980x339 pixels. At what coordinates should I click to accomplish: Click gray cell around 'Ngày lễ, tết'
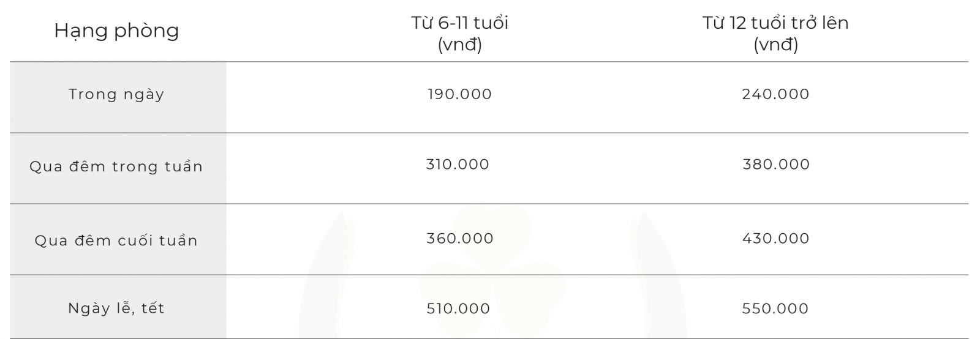pos(118,307)
